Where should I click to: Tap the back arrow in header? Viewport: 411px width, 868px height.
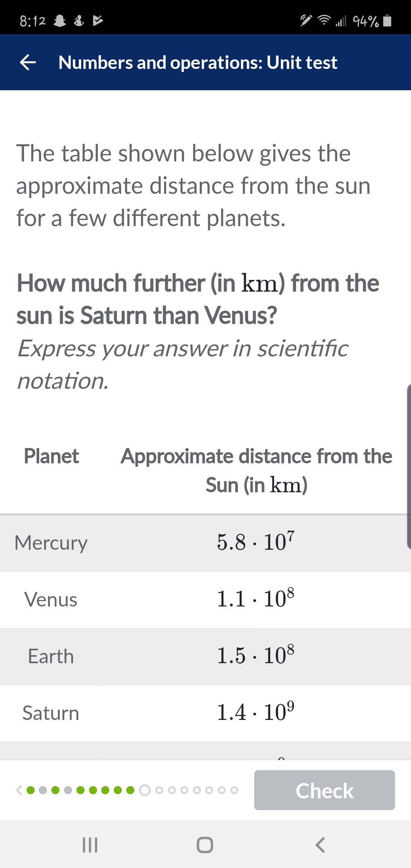point(28,62)
